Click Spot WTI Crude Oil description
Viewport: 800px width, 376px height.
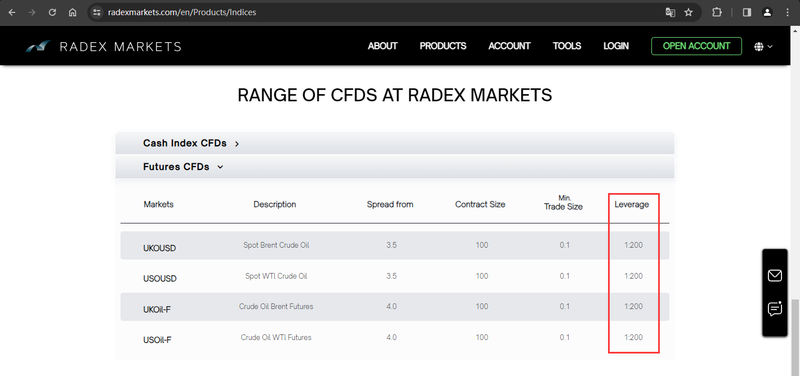tap(276, 276)
